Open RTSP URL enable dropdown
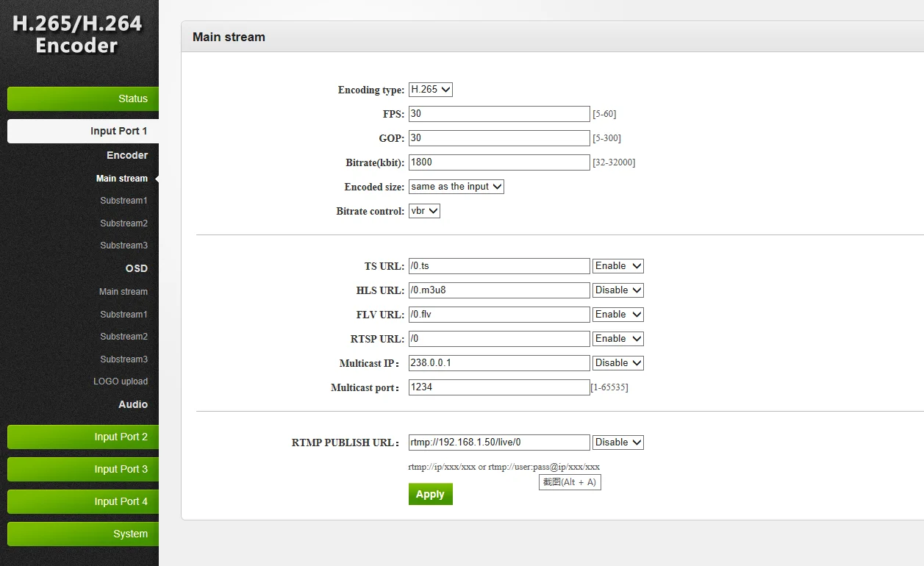 pos(618,339)
